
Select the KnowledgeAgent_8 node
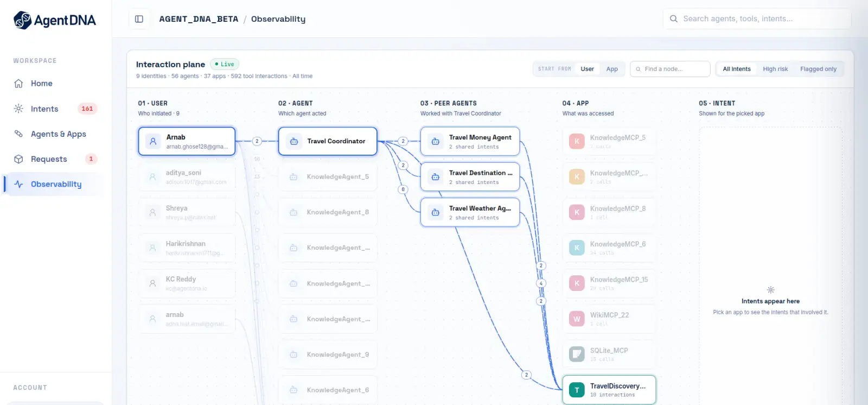(x=328, y=212)
